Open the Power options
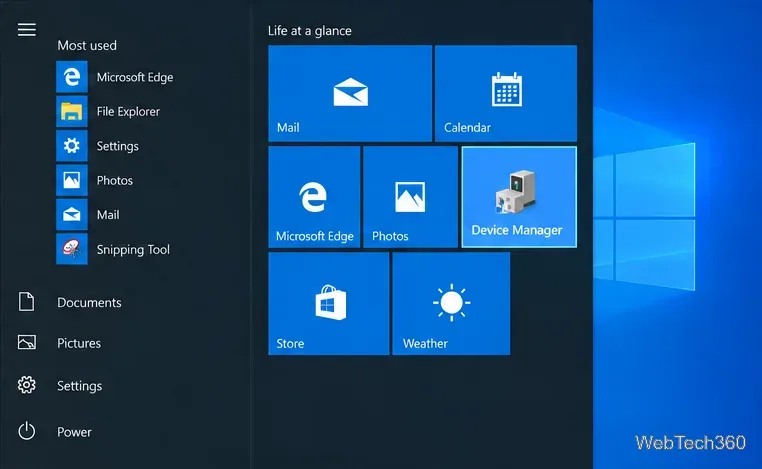762x469 pixels. tap(54, 432)
